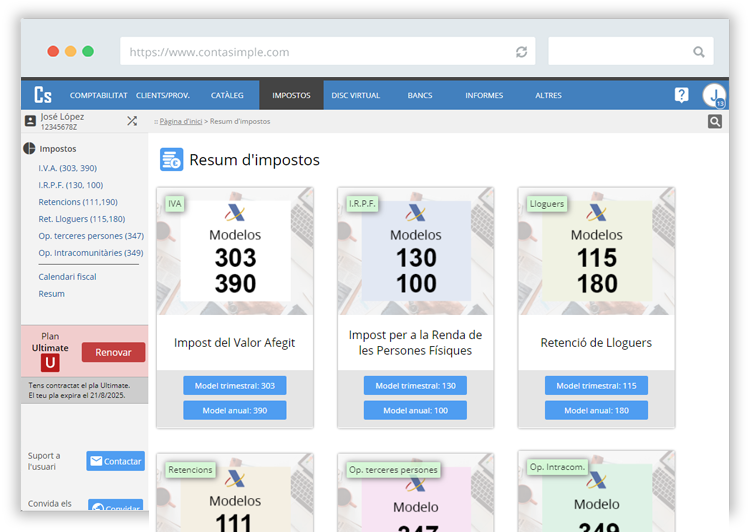Open the IVA Modelos 303 390 card image

[235, 251]
